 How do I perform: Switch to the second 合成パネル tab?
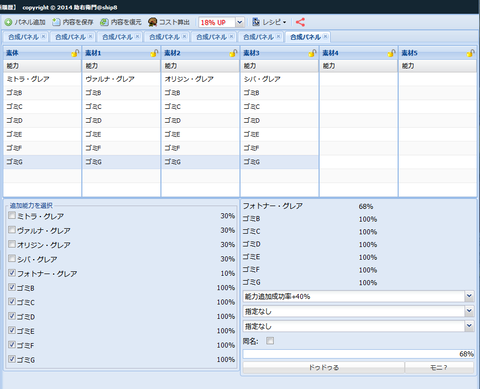tap(70, 37)
